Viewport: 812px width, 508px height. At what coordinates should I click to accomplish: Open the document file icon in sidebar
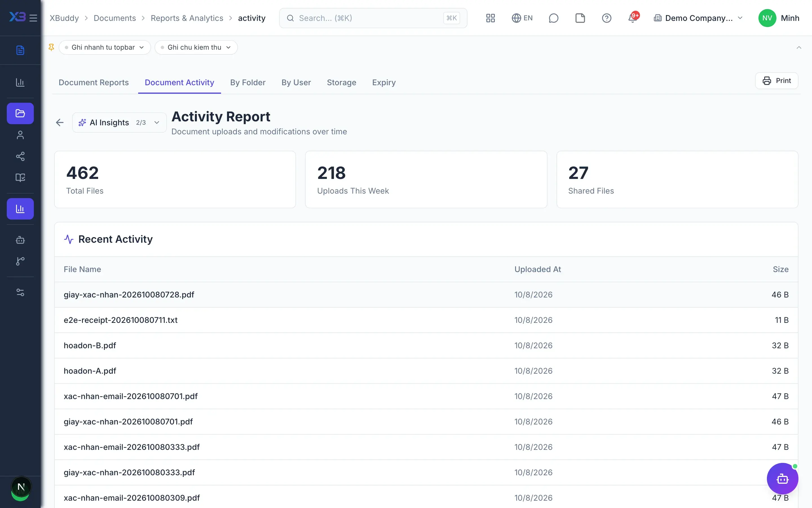pos(20,50)
